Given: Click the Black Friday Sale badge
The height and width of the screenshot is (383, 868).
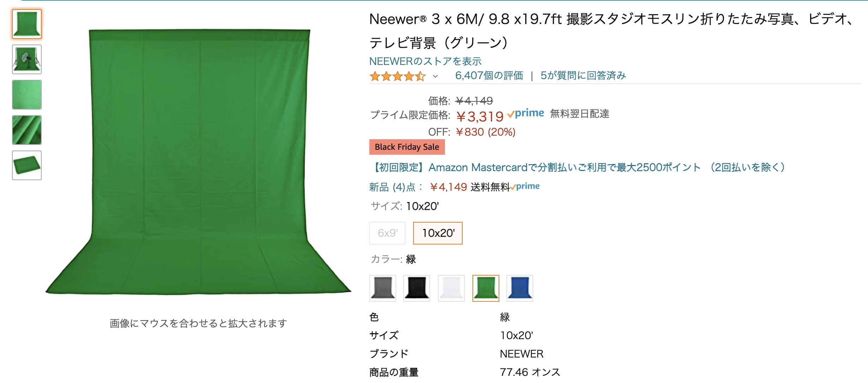Looking at the screenshot, I should (x=407, y=147).
